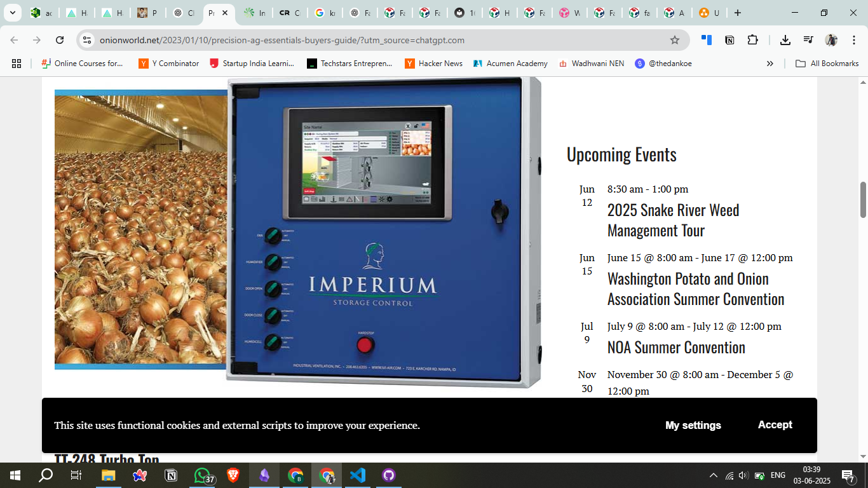Image resolution: width=868 pixels, height=488 pixels.
Task: Open WhatsApp from the taskbar
Action: [202, 475]
